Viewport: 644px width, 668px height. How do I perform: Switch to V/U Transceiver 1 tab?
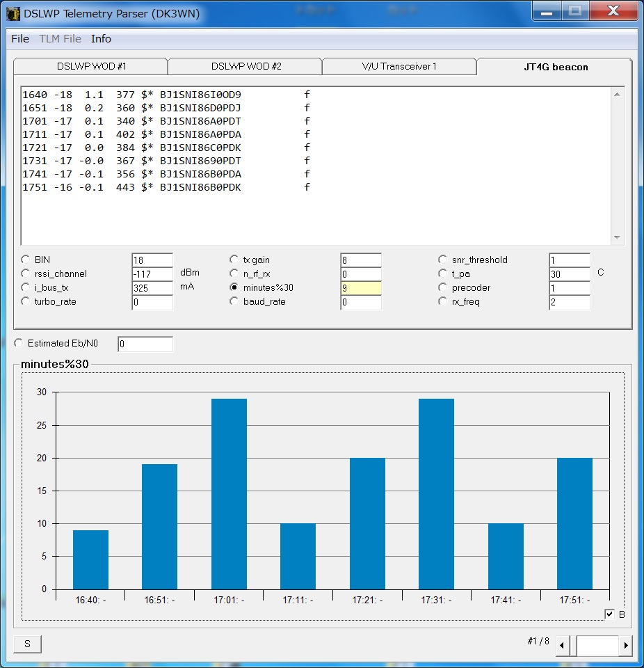(x=399, y=67)
